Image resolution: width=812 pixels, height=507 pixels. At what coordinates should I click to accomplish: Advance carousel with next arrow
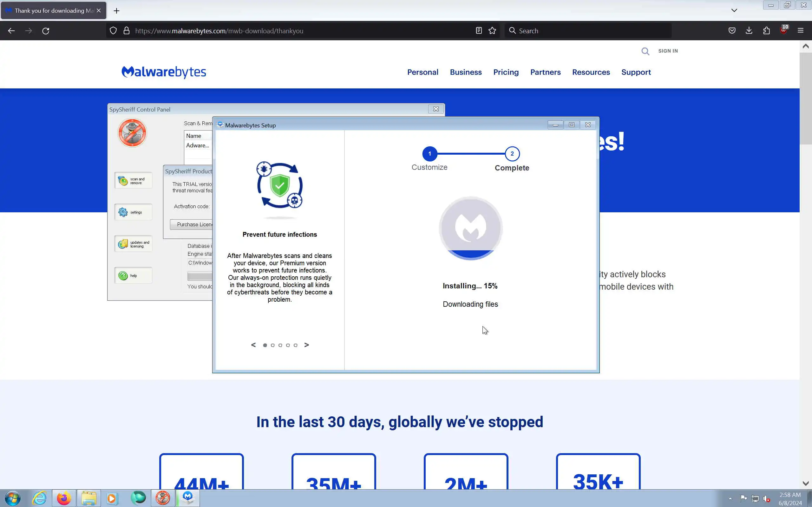(306, 345)
